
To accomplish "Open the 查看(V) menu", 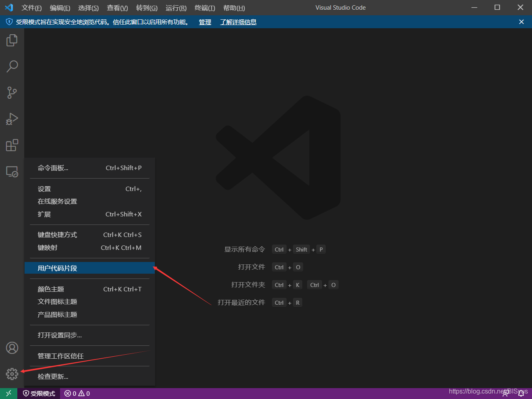I will pos(117,8).
